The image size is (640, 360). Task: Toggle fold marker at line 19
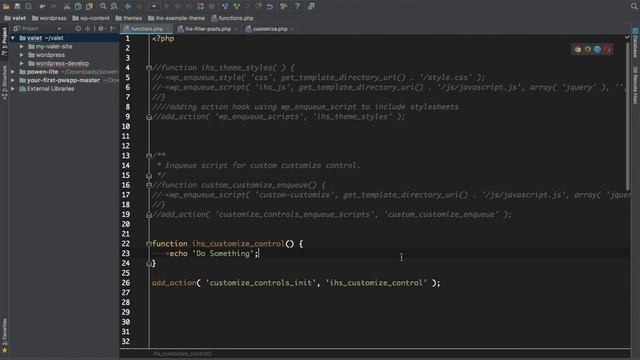(149, 215)
